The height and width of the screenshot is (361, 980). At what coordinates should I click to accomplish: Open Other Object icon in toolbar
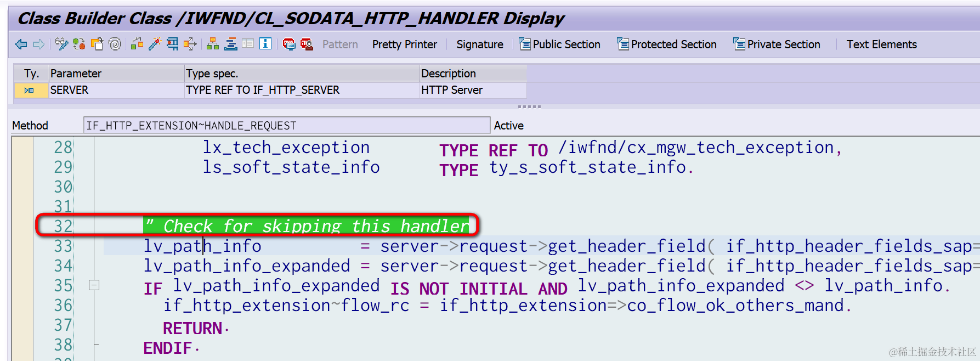point(97,44)
